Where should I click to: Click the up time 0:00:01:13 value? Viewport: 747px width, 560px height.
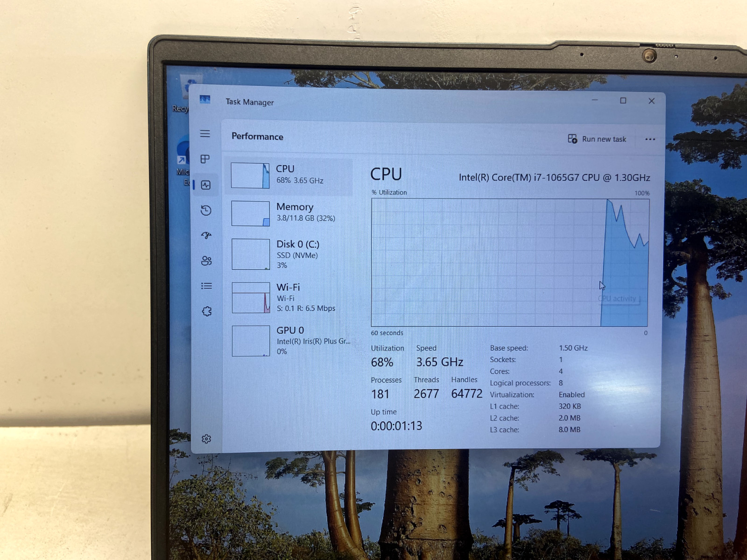pos(396,426)
